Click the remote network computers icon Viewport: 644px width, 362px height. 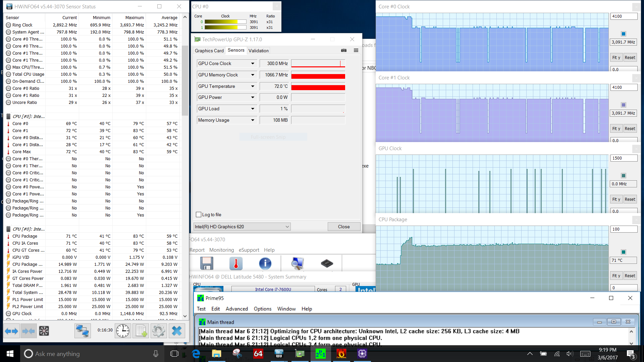82,331
